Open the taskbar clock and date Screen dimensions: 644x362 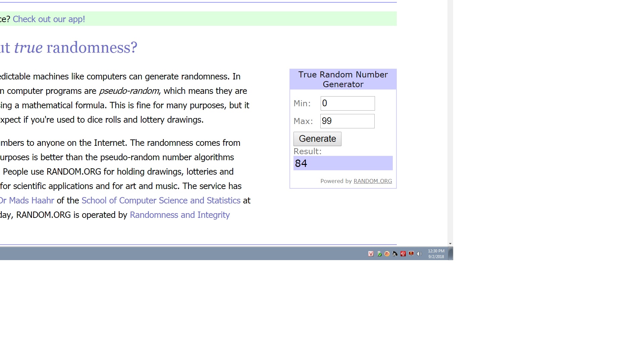(x=436, y=254)
